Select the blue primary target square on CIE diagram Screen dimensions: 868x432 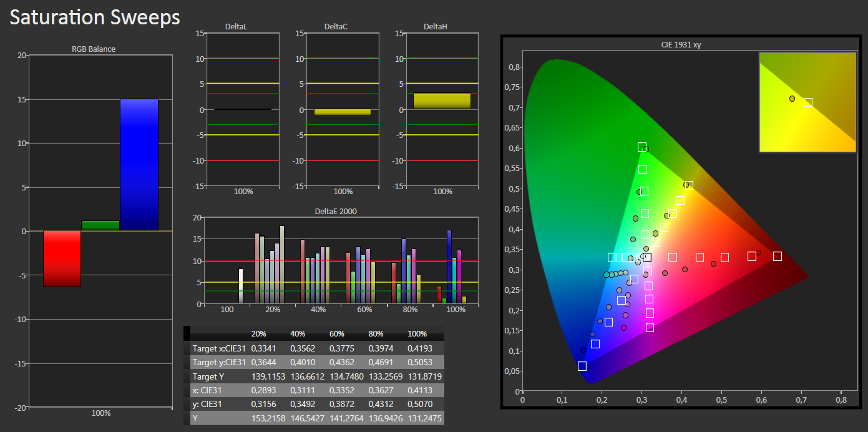[x=582, y=366]
